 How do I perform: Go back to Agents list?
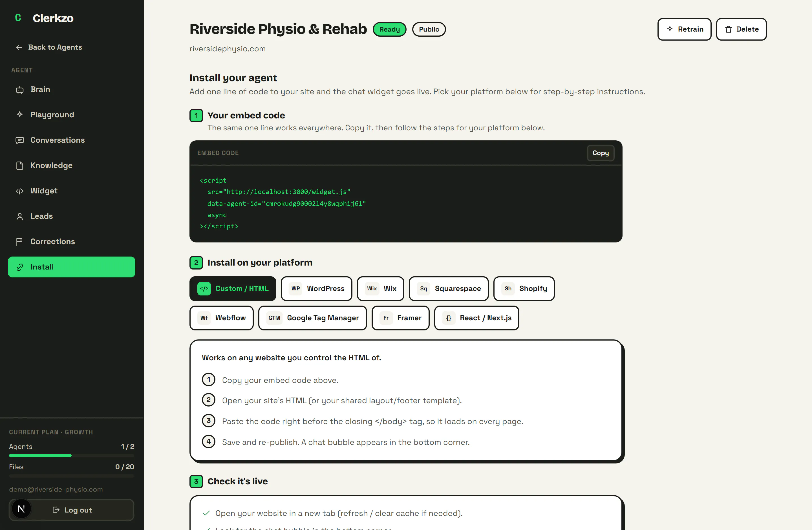tap(49, 47)
